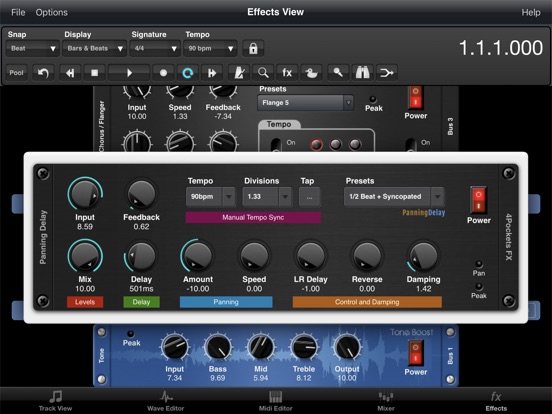This screenshot has width=552, height=414.
Task: Expand the Snap Beat dropdown
Action: click(x=32, y=48)
